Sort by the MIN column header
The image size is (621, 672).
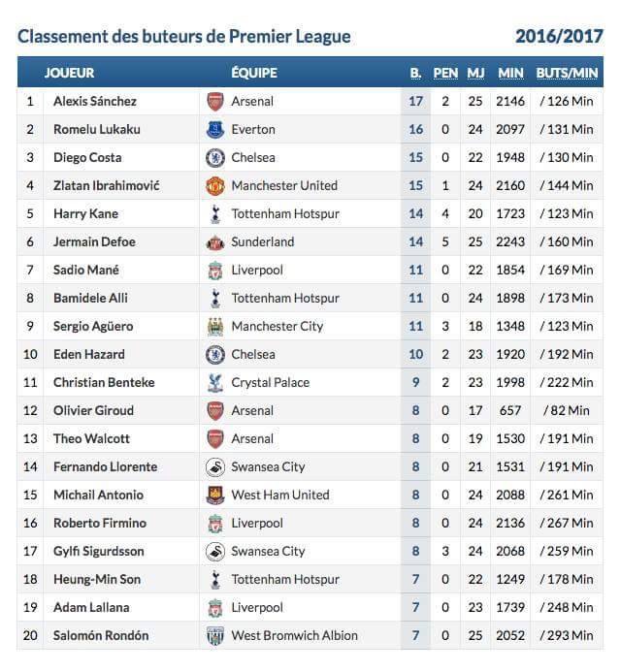tap(510, 73)
